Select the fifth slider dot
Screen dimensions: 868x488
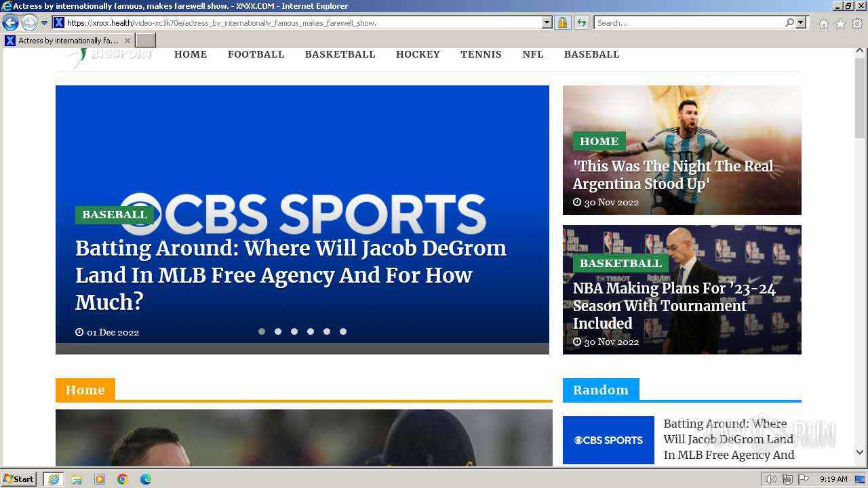tap(327, 331)
